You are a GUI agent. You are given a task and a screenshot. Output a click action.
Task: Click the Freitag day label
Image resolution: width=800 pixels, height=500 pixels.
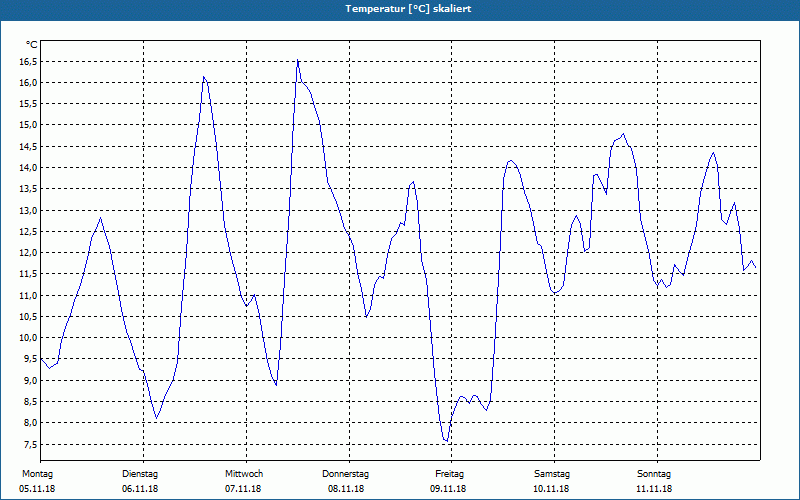(x=449, y=474)
